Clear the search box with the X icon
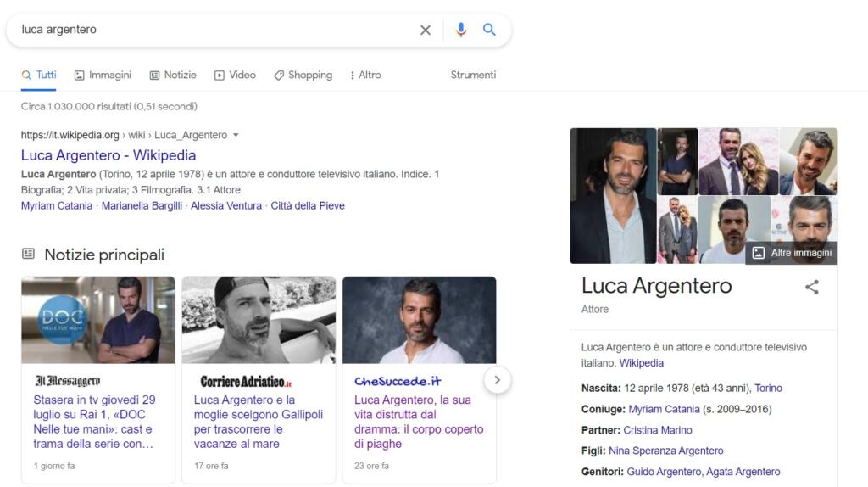The height and width of the screenshot is (487, 868). [426, 30]
